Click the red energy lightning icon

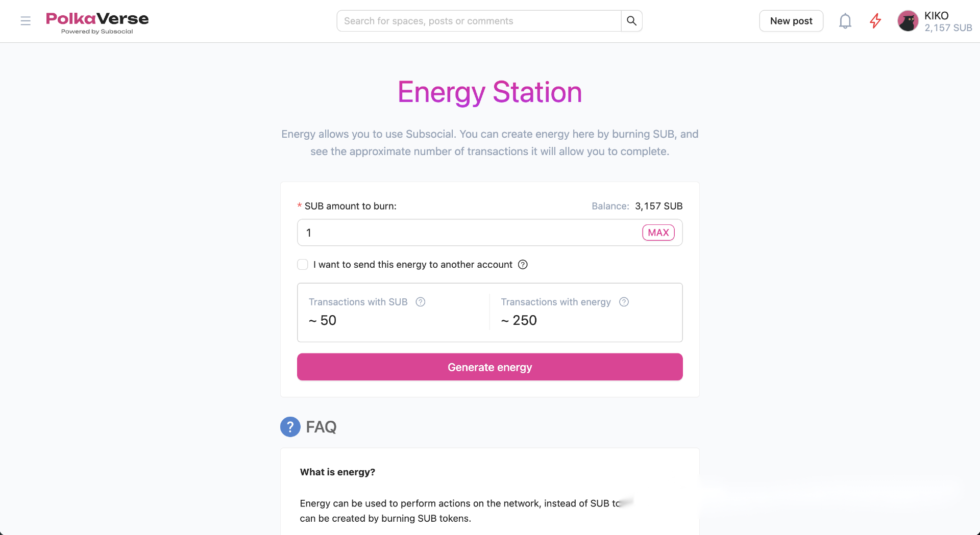coord(875,21)
